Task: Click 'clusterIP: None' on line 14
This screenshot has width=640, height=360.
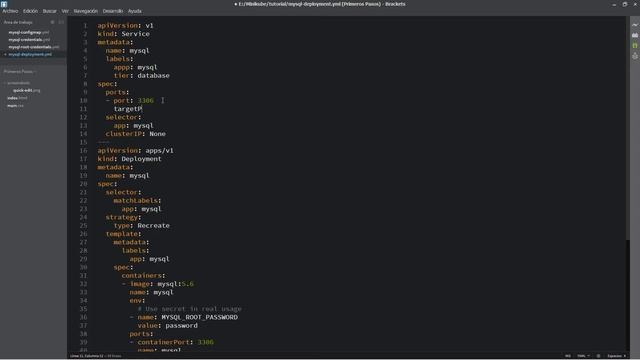Action: pos(136,134)
